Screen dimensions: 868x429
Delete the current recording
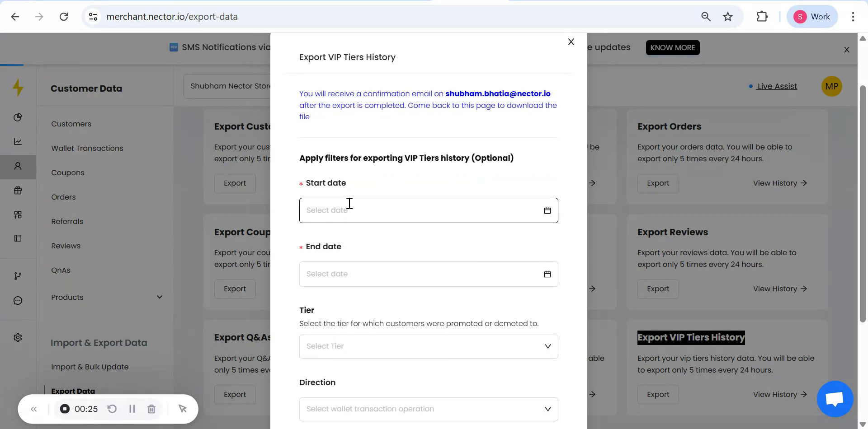tap(151, 409)
